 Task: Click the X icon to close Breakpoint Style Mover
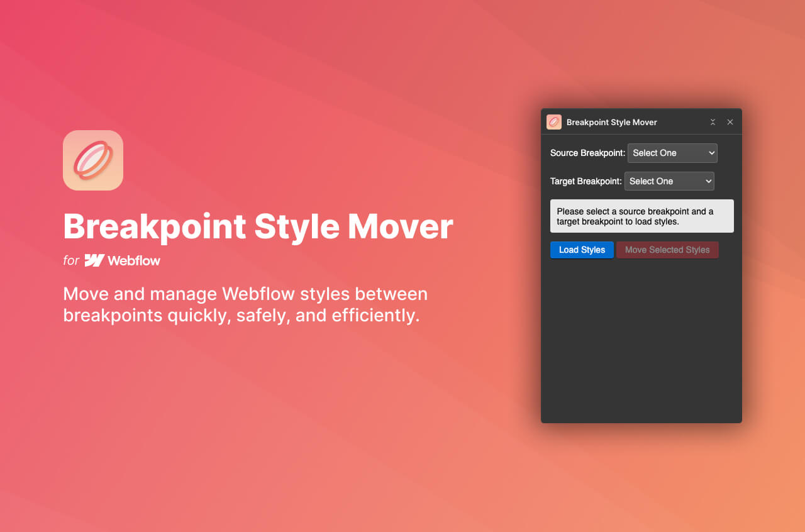pos(730,122)
